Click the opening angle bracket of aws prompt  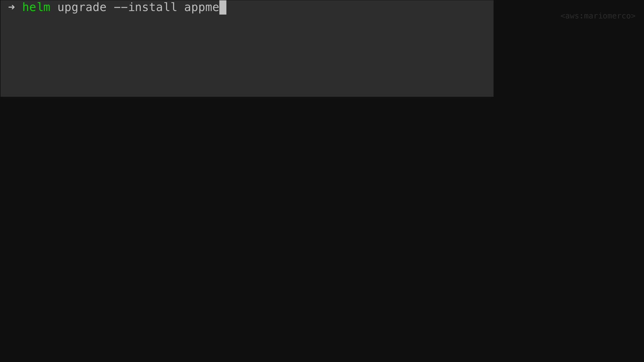pyautogui.click(x=562, y=16)
